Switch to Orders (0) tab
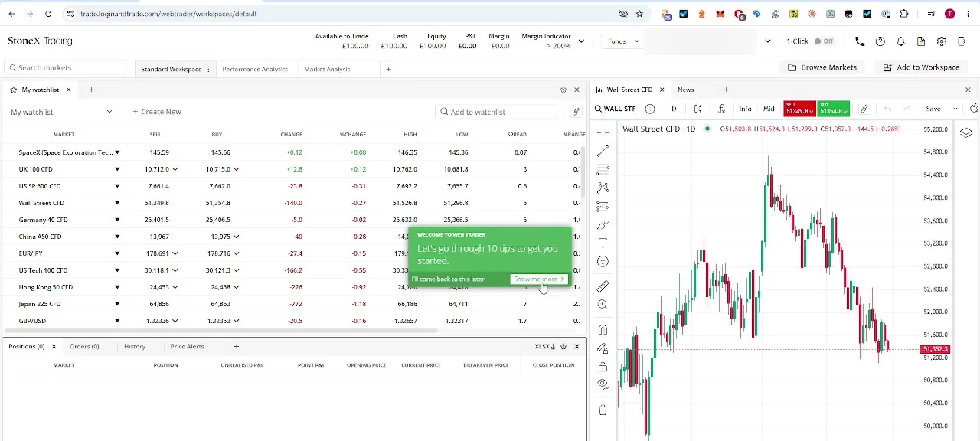This screenshot has width=980, height=441. (84, 347)
